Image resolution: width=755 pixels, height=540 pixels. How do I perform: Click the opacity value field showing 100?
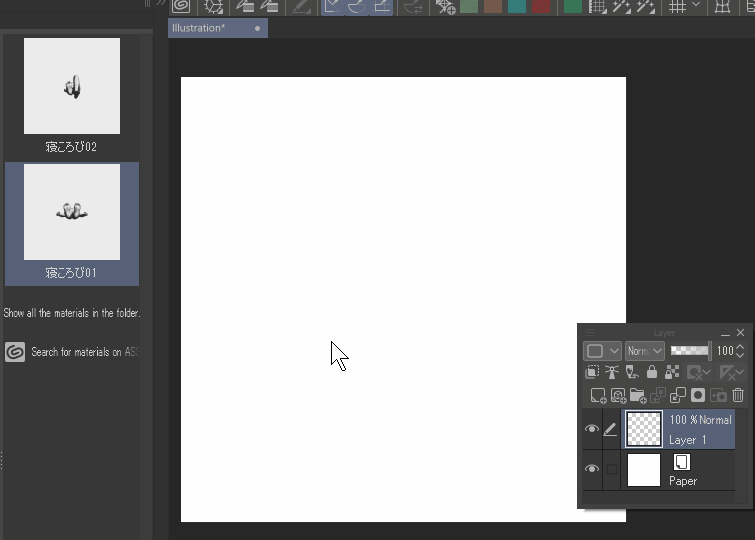[x=725, y=351]
